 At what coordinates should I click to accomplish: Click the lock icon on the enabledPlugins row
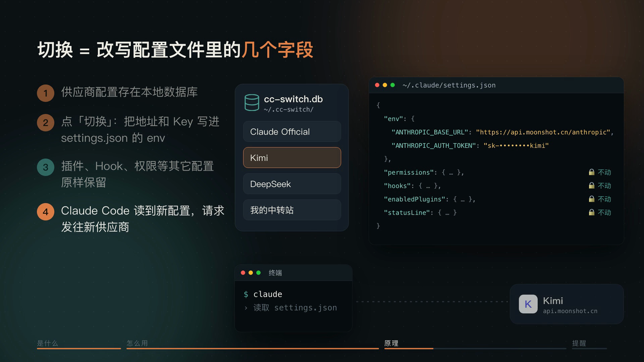(591, 200)
